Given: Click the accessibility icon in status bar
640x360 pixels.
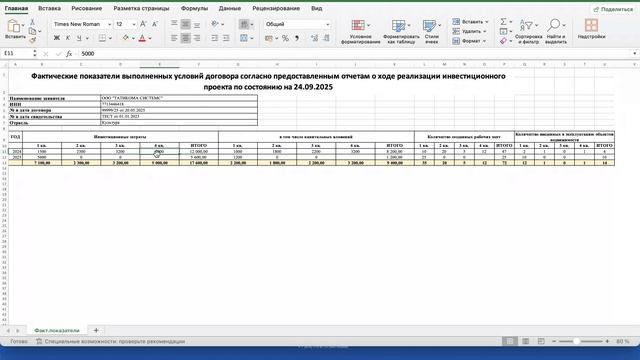Looking at the screenshot, I should (39, 341).
